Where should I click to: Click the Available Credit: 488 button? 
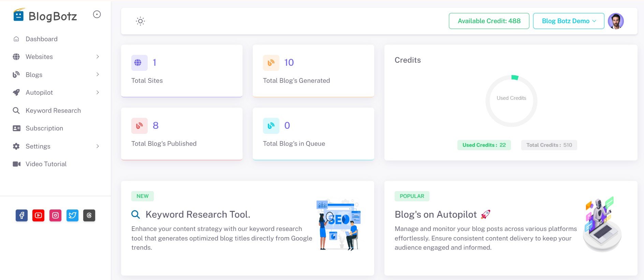tap(489, 21)
